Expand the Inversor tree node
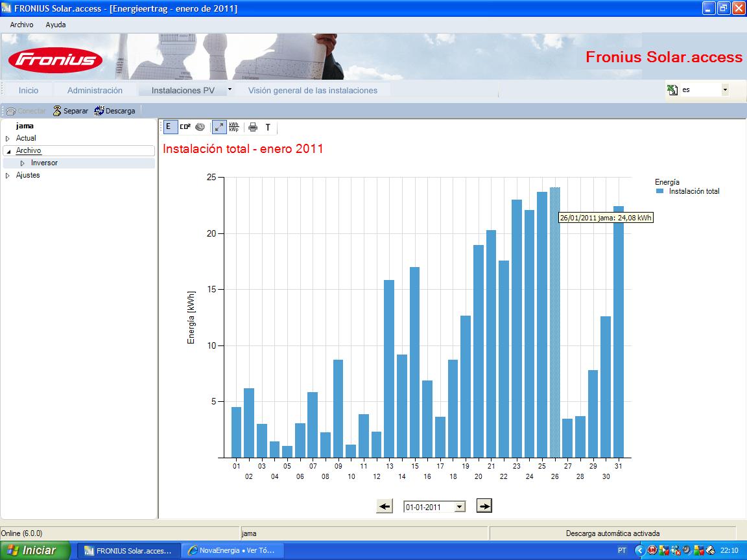 pyautogui.click(x=22, y=163)
